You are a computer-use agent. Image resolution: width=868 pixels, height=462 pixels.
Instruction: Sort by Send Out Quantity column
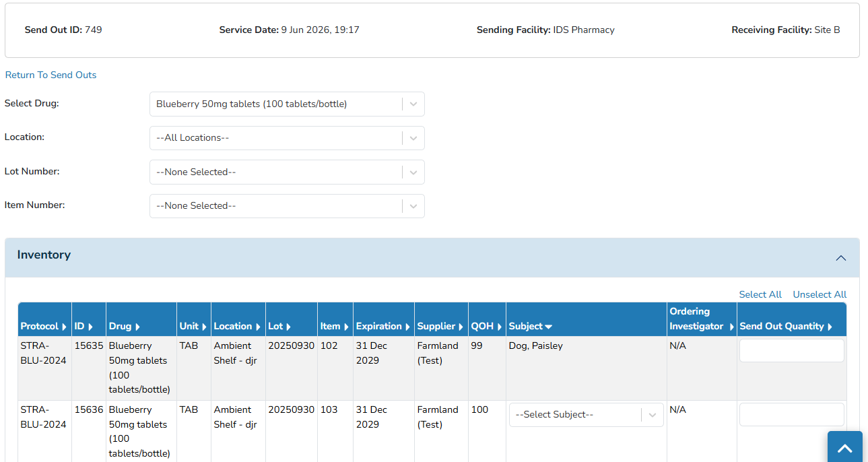(x=786, y=327)
